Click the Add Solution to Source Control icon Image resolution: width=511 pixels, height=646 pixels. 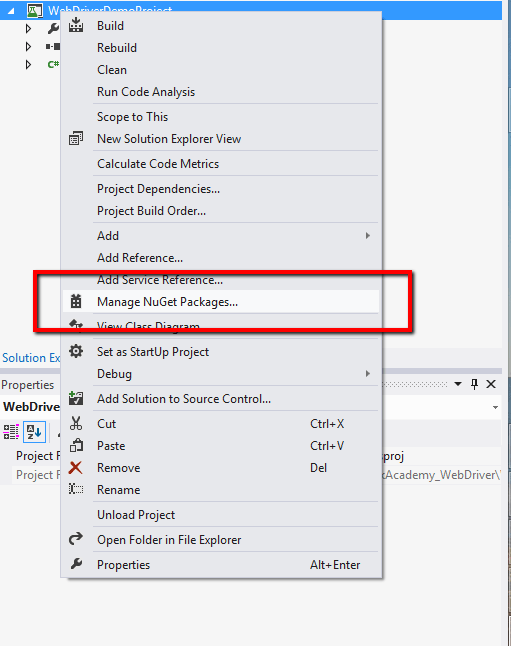[76, 398]
